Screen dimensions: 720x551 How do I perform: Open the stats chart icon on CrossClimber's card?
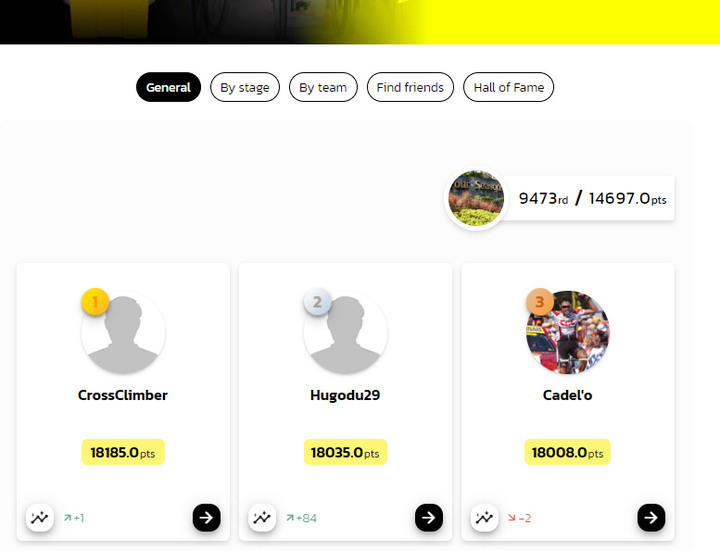[39, 517]
